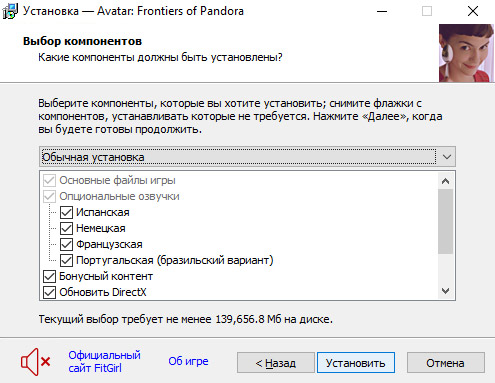Uncheck the Немецкая voiceover checkbox
The image size is (495, 383).
click(x=66, y=228)
